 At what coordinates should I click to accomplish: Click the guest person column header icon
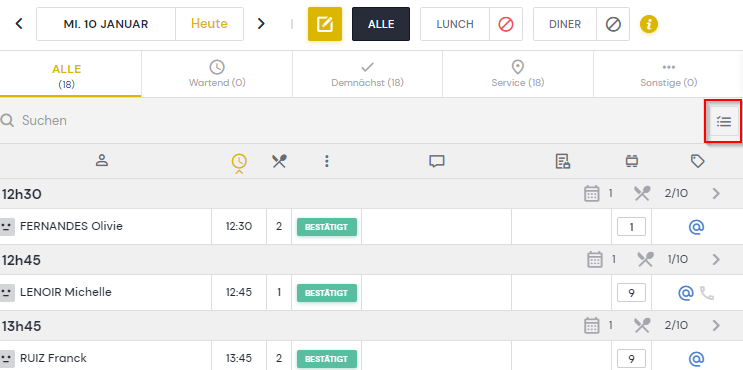102,161
